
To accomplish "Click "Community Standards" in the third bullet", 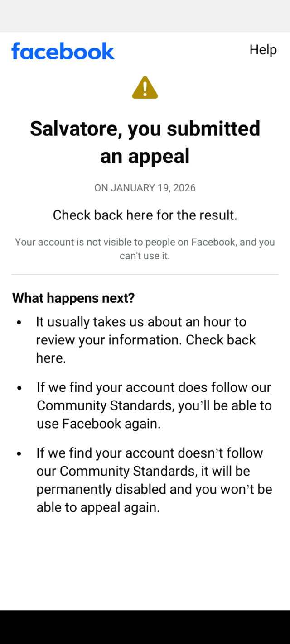I will pos(128,471).
